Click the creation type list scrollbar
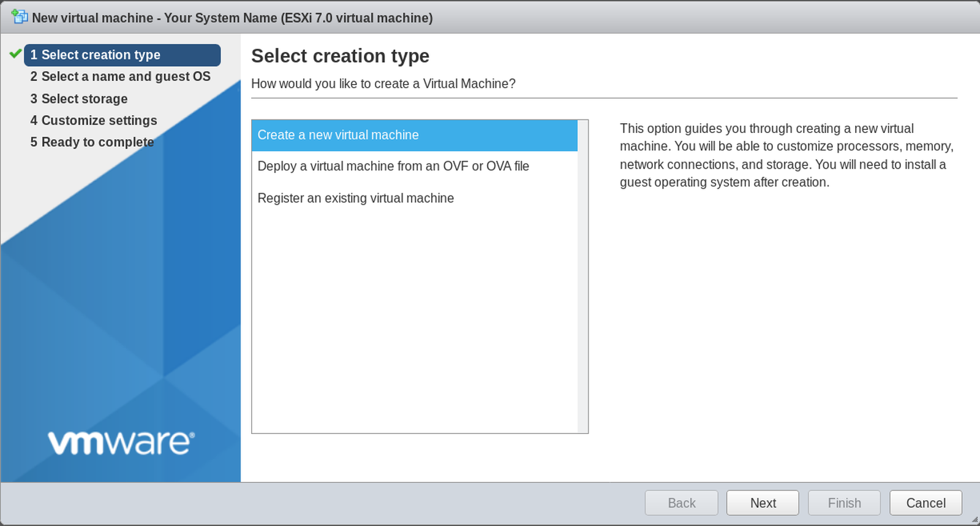The height and width of the screenshot is (526, 980). pos(582,276)
